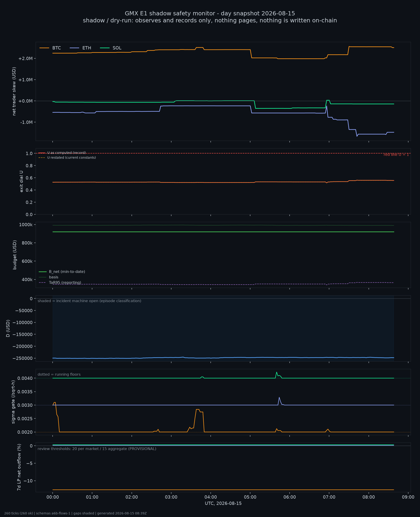Image resolution: width=420 pixels, height=517 pixels.
Task: Click the 'exit dial U' axis label
Action: click(x=21, y=181)
